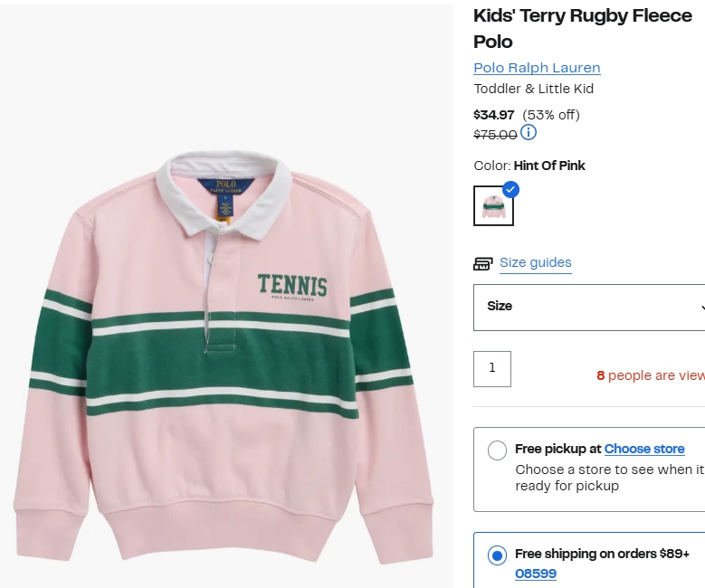Click the Toddler & Little Kid label
The height and width of the screenshot is (588, 705).
click(533, 89)
